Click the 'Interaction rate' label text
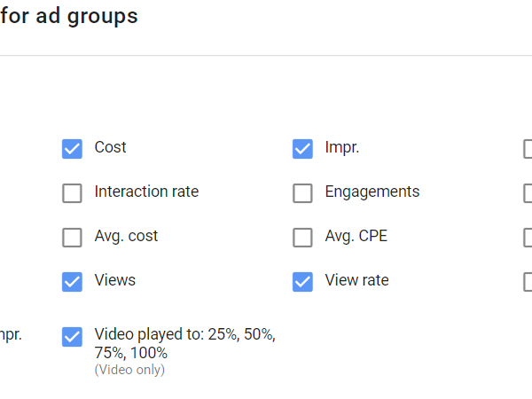This screenshot has width=532, height=399. (146, 192)
